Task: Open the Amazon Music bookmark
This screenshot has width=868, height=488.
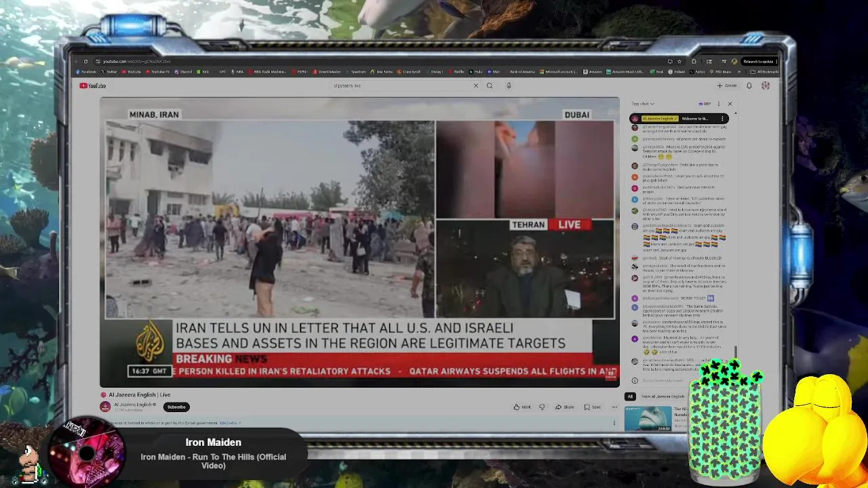Action: [625, 72]
